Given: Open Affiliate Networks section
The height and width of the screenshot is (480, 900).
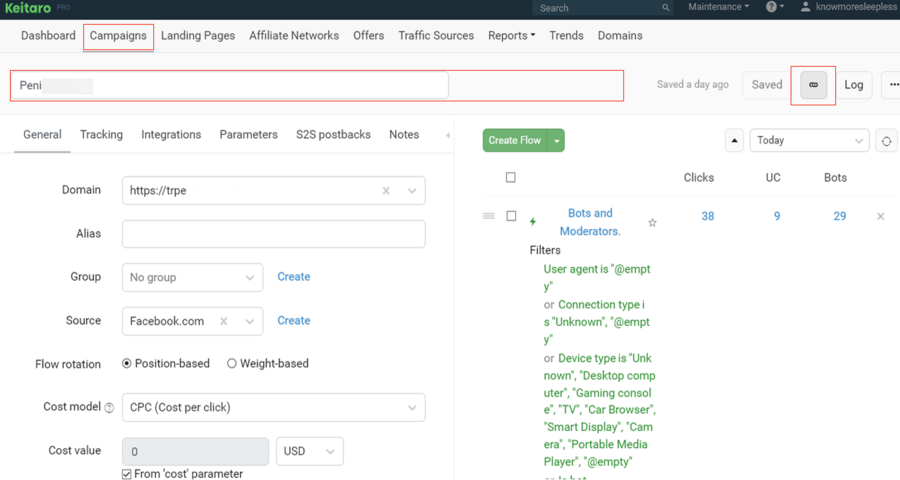Looking at the screenshot, I should (294, 36).
